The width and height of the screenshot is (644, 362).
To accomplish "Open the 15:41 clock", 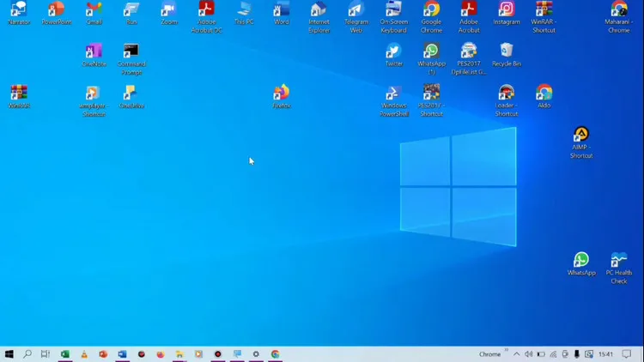I will 606,353.
